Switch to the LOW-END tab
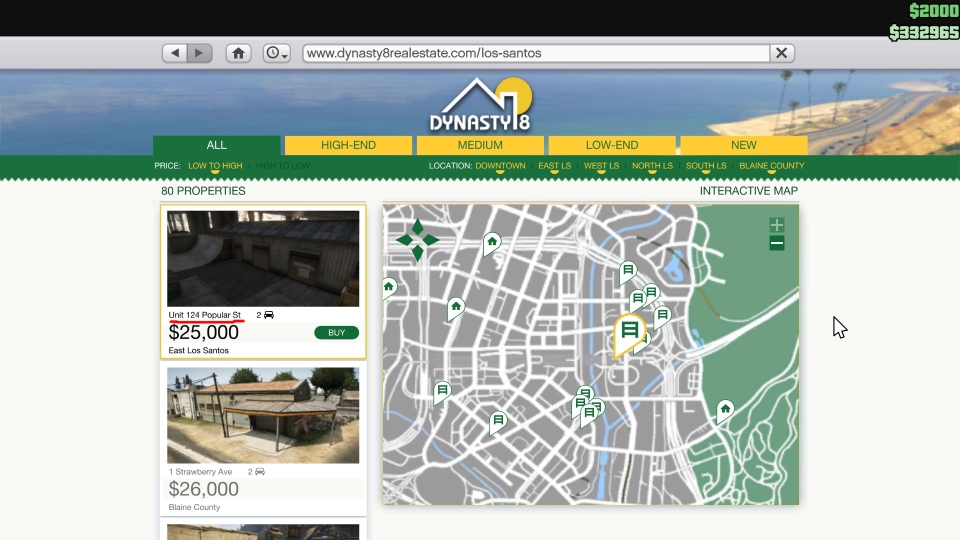960x540 pixels. 612,145
